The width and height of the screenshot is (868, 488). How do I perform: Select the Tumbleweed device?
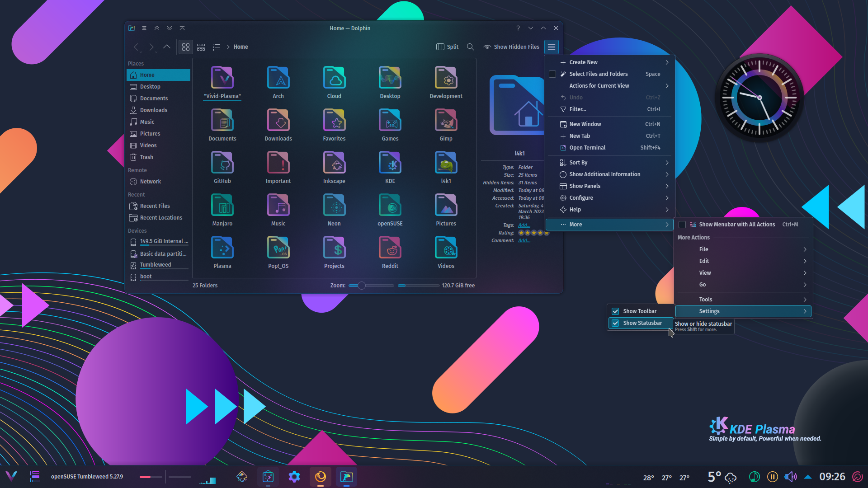click(x=158, y=265)
